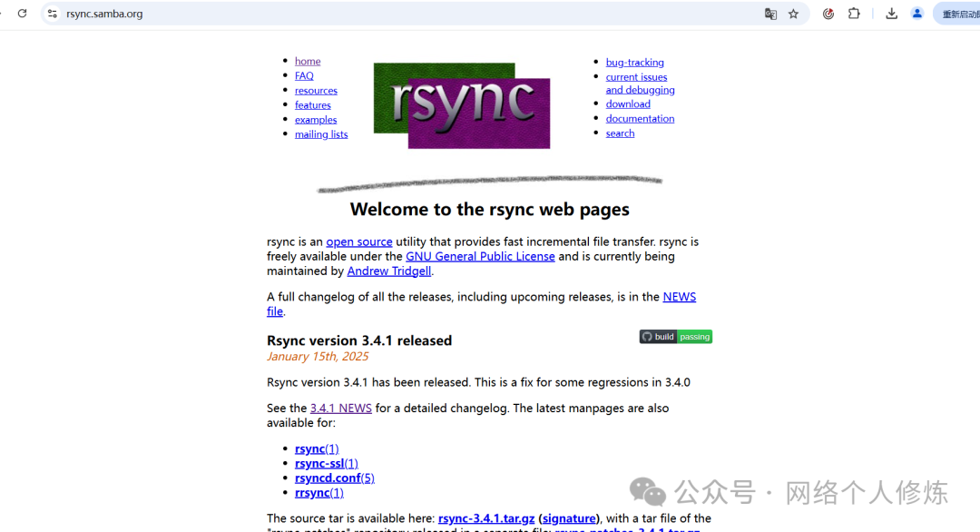The image size is (980, 532).
Task: Open the translate page icon
Action: point(770,14)
